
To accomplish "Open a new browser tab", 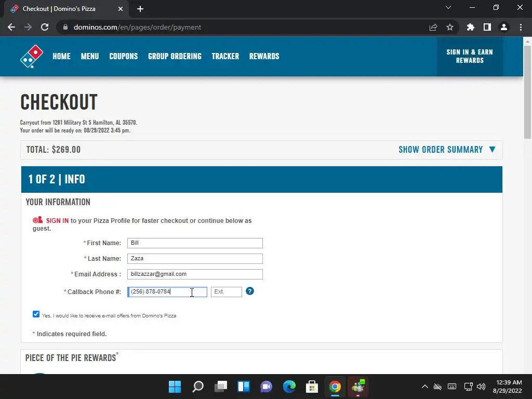I will pyautogui.click(x=140, y=9).
